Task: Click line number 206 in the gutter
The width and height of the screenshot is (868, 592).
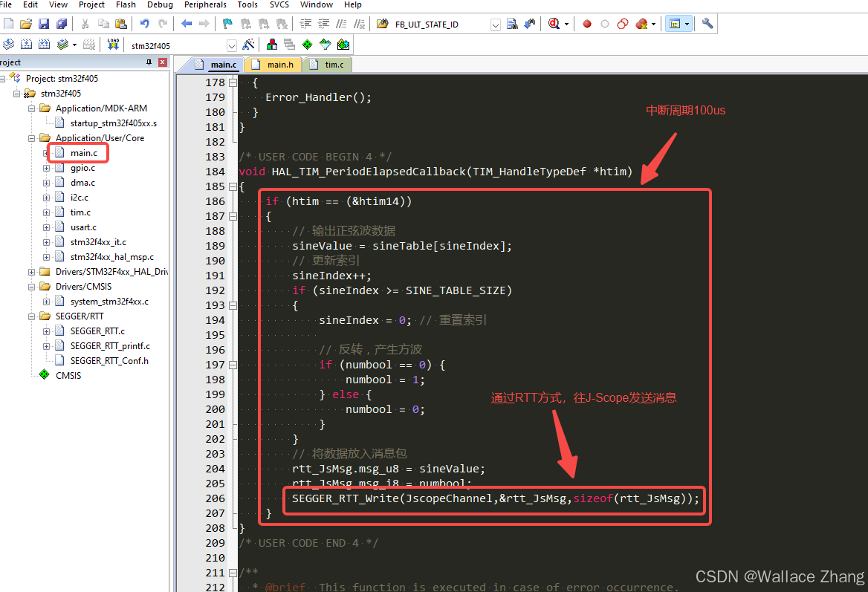Action: (215, 498)
